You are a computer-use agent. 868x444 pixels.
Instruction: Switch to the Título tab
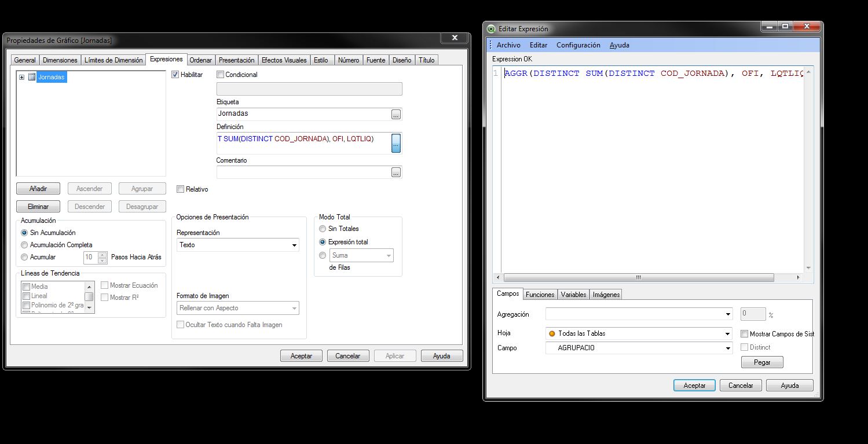tap(427, 60)
